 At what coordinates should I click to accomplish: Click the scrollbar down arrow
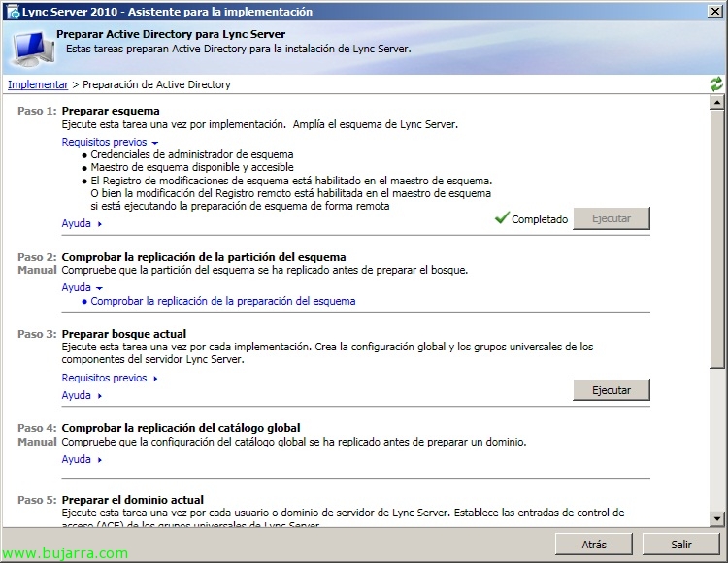coord(717,518)
